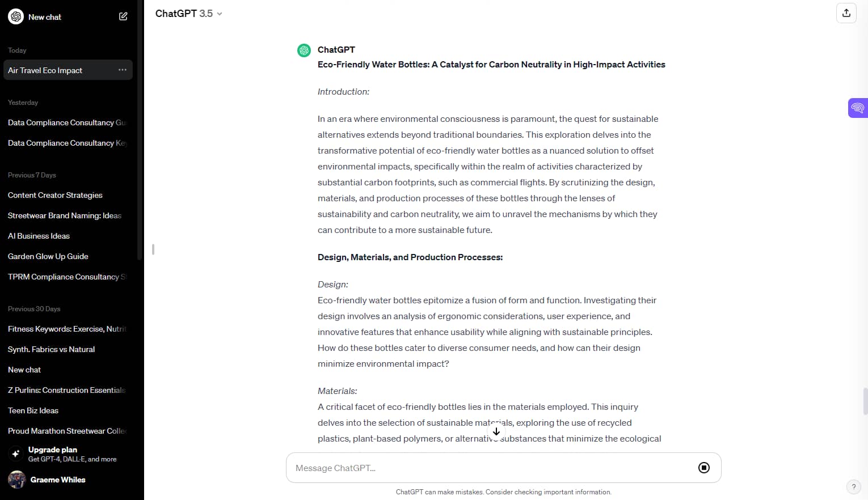Click the Upgrade plan sparkle icon

point(15,454)
